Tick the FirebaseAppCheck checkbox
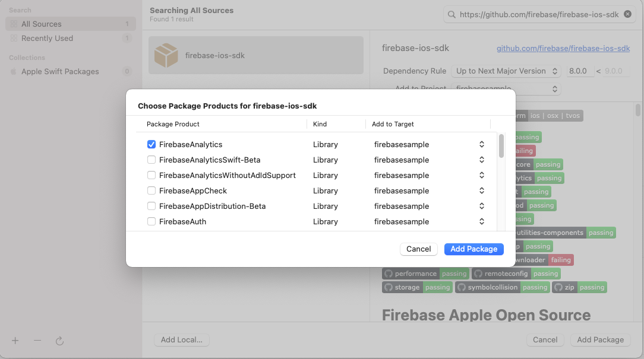Image resolution: width=644 pixels, height=359 pixels. pos(151,190)
